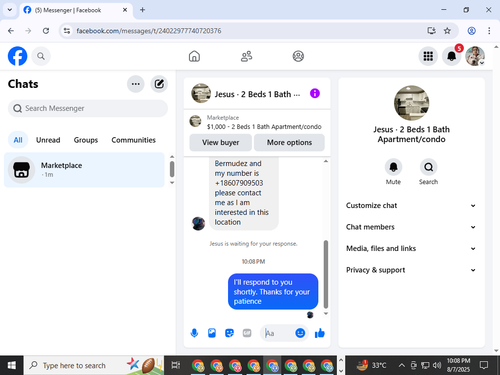View site information icon in address bar
Image resolution: width=500 pixels, height=375 pixels.
click(67, 31)
